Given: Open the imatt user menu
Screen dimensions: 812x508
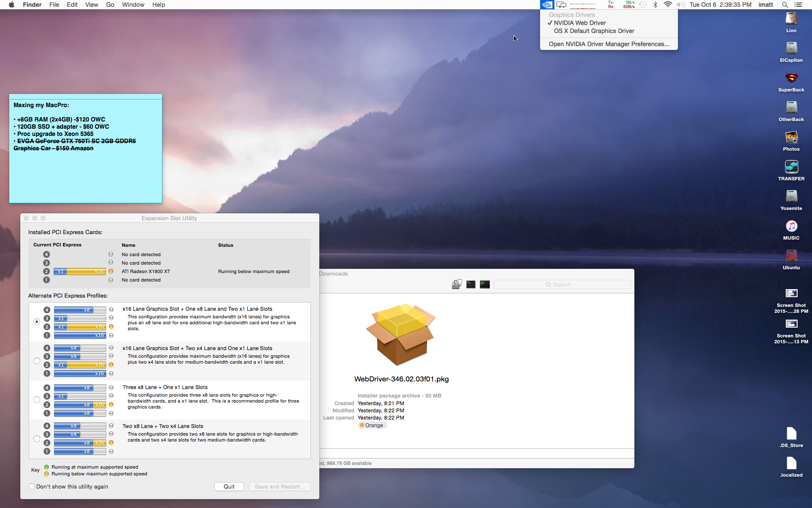Looking at the screenshot, I should click(x=765, y=5).
